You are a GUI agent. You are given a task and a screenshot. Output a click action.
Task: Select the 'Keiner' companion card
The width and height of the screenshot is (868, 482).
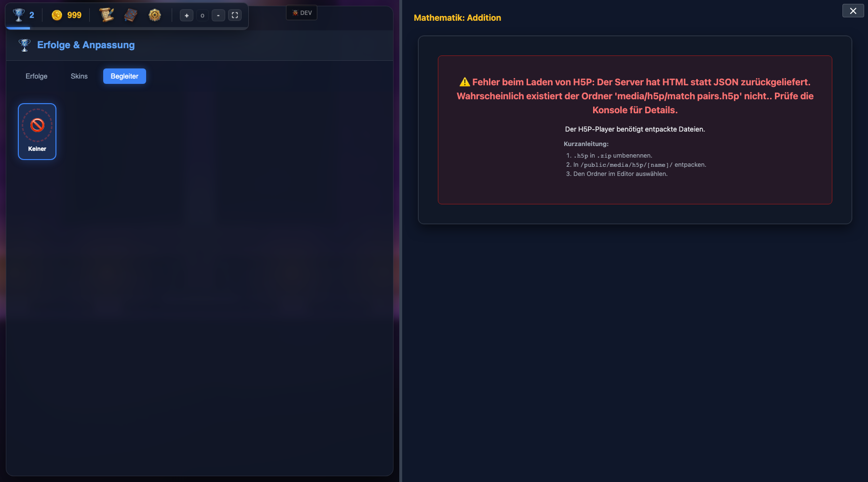pos(37,132)
